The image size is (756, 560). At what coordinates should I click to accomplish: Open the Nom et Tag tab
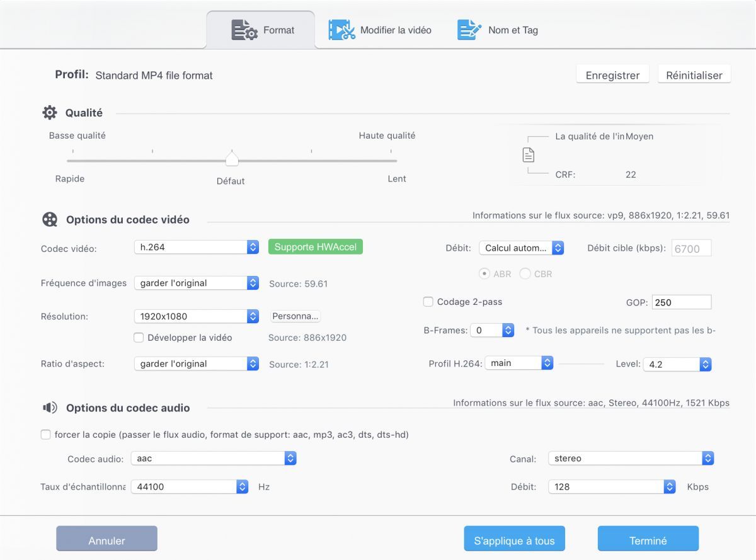tap(512, 30)
